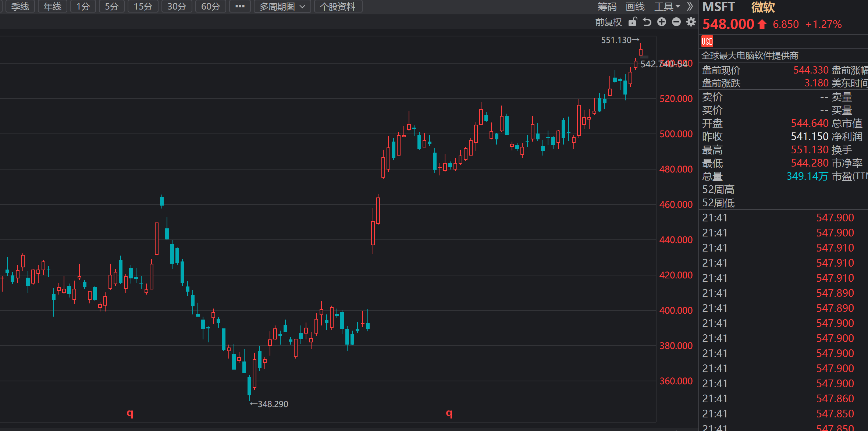Image resolution: width=868 pixels, height=431 pixels.
Task: Click the 开盘 544.640 value
Action: 810,123
